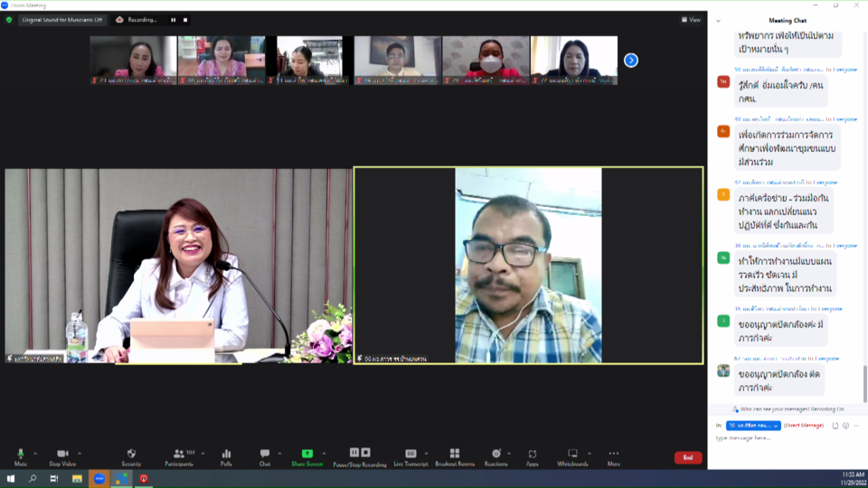The image size is (868, 488).
Task: Select first participant thumbnail in top strip
Action: click(x=134, y=61)
